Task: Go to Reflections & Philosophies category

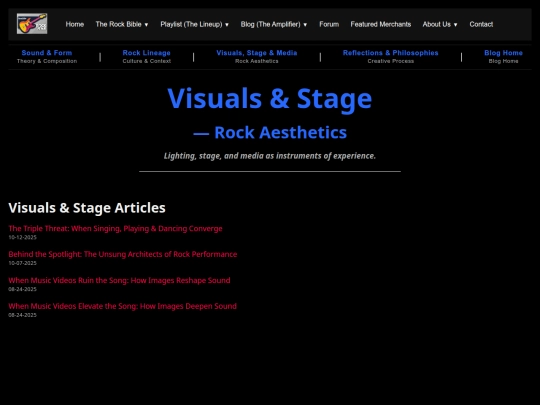Action: click(x=391, y=53)
